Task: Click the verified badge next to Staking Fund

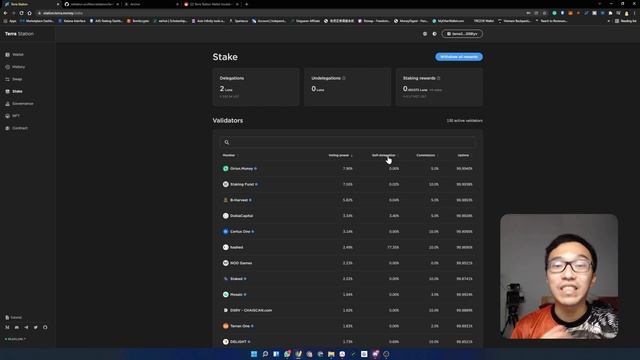Action: (256, 184)
